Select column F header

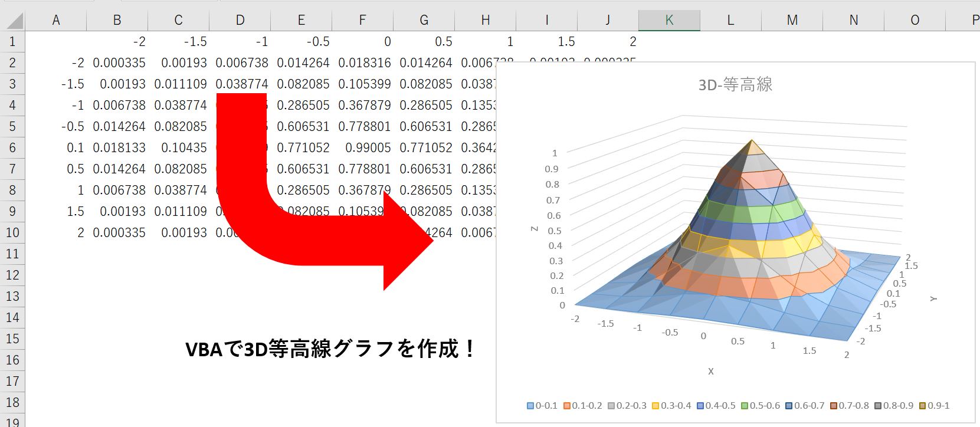click(x=363, y=21)
